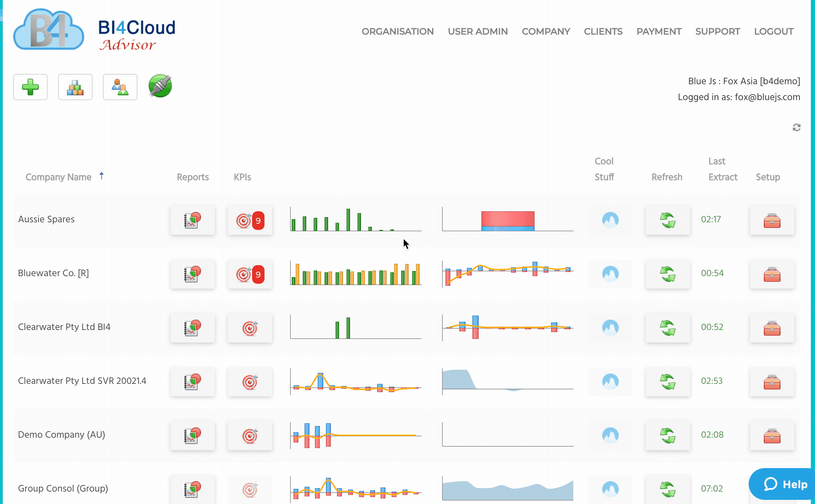Refresh data for Clearwater Pty Ltd SVR 20021.4
The image size is (815, 504).
(x=668, y=382)
